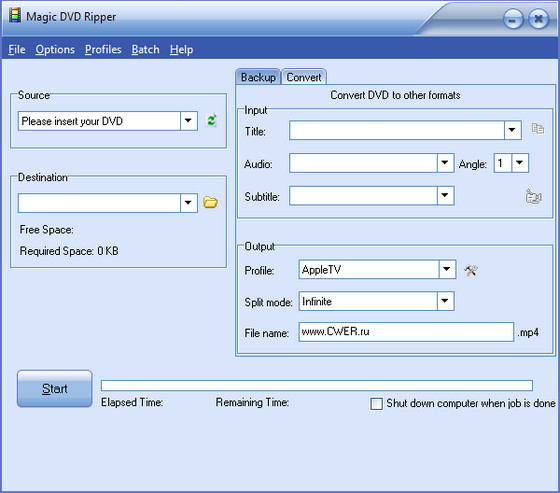Screen dimensions: 560x493
Task: Open the Split mode dropdown set to Infinite
Action: [x=445, y=301]
